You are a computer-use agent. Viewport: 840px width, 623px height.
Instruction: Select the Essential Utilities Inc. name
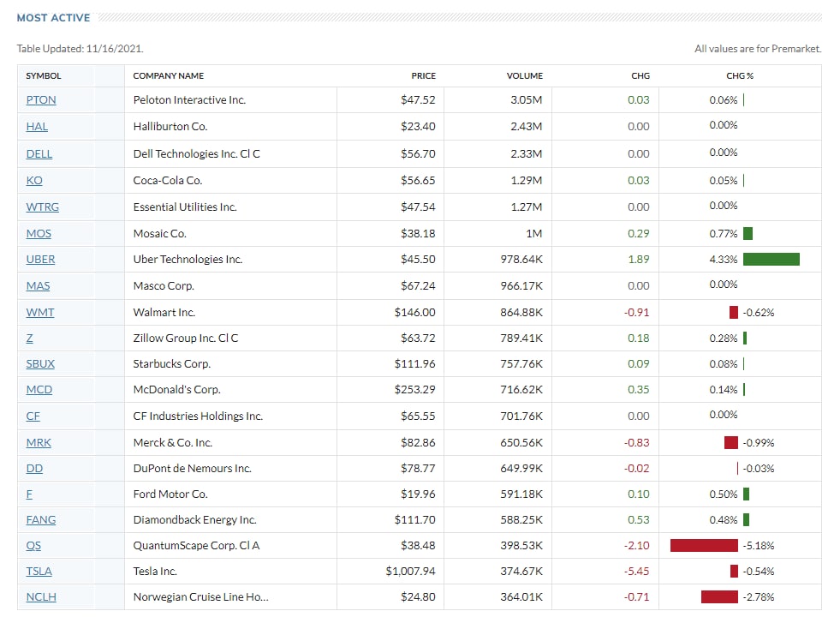tap(185, 207)
